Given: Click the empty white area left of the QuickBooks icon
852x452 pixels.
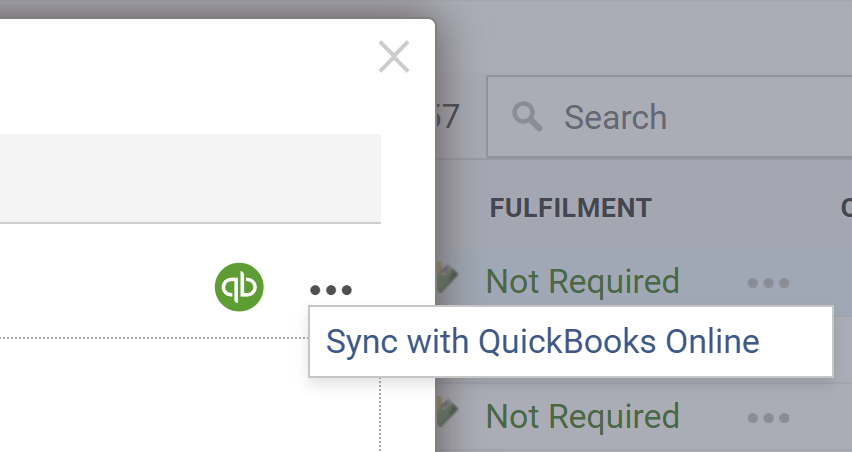Looking at the screenshot, I should tap(100, 287).
